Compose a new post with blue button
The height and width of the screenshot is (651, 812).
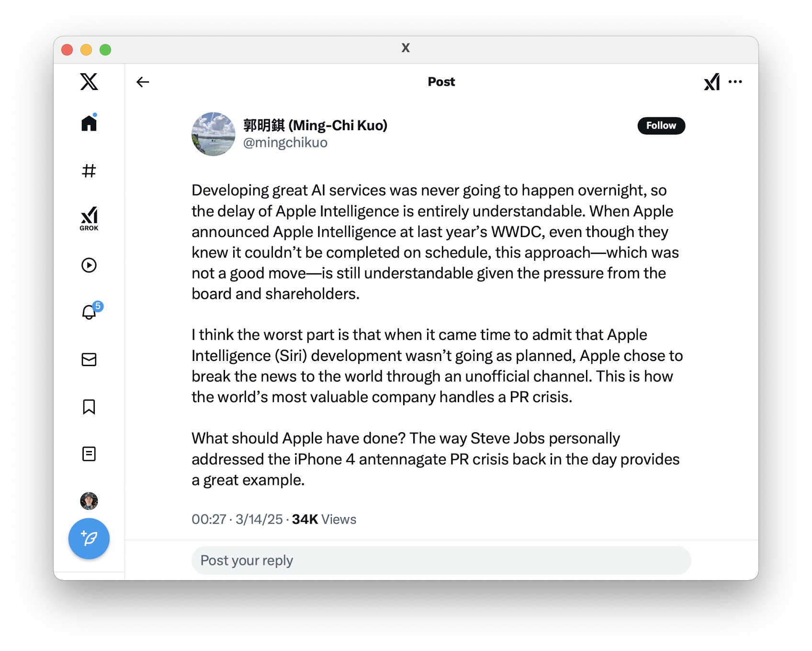[89, 539]
